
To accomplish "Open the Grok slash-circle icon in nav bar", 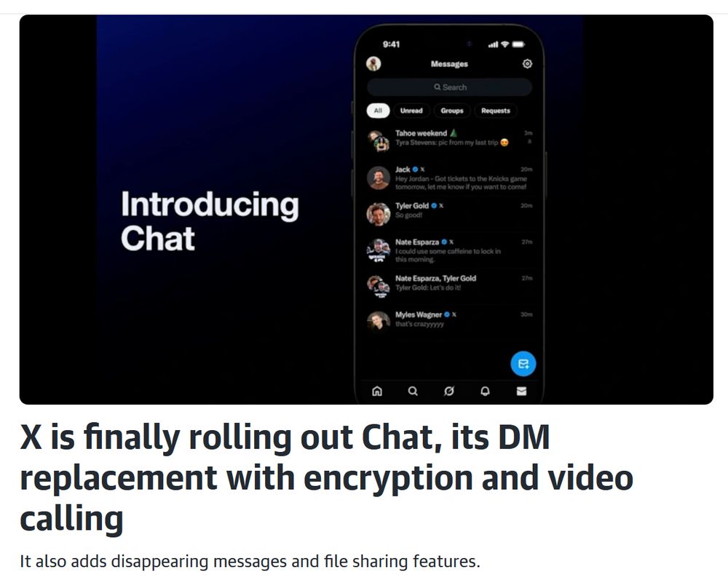I will click(449, 391).
